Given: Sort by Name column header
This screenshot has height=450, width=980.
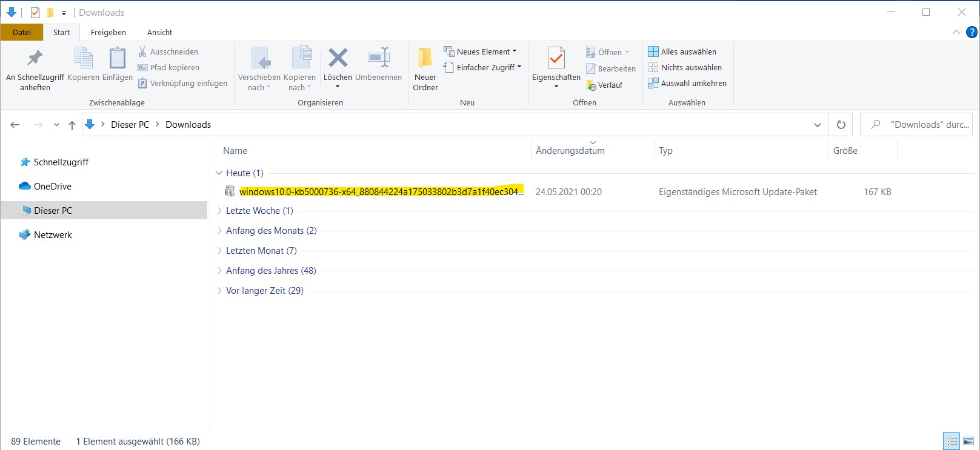Looking at the screenshot, I should point(235,150).
